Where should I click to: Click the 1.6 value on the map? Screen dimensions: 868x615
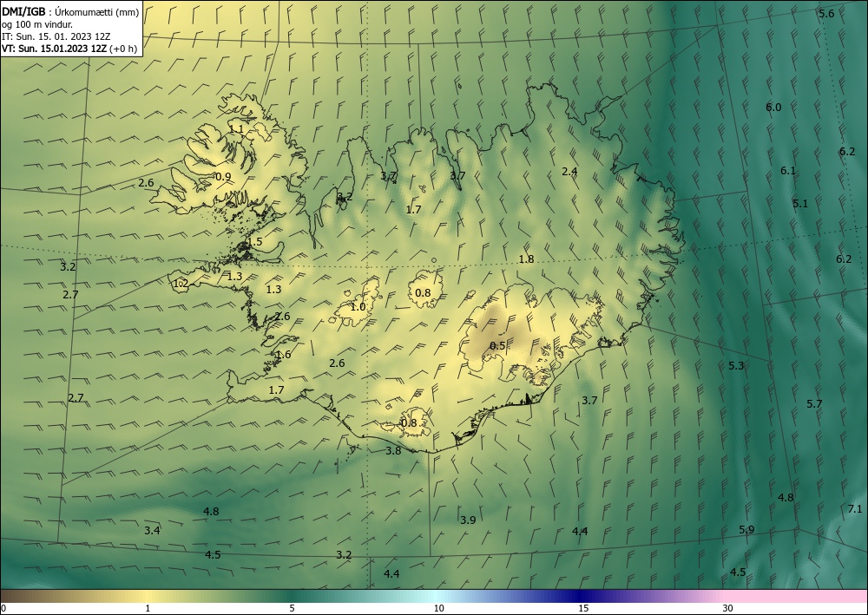tap(283, 355)
